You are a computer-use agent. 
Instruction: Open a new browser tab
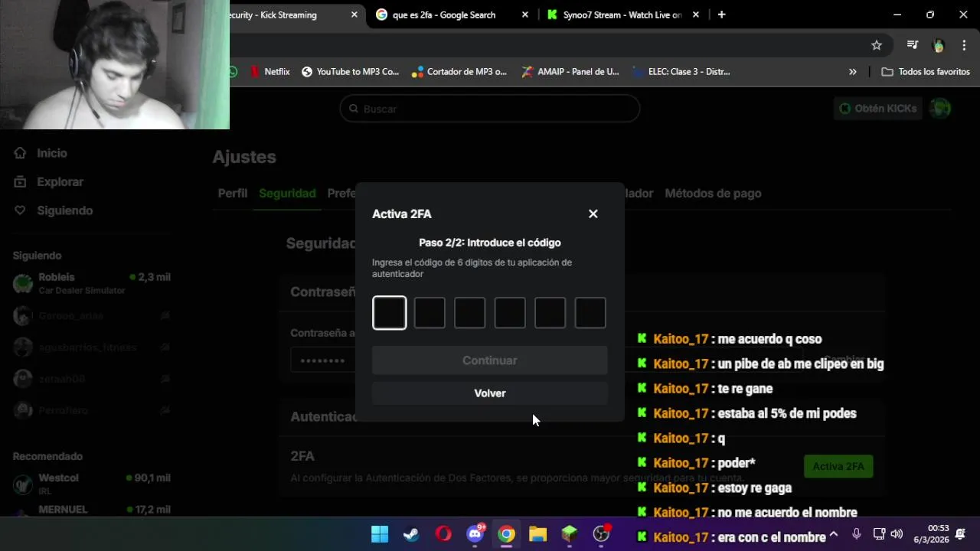pyautogui.click(x=721, y=15)
